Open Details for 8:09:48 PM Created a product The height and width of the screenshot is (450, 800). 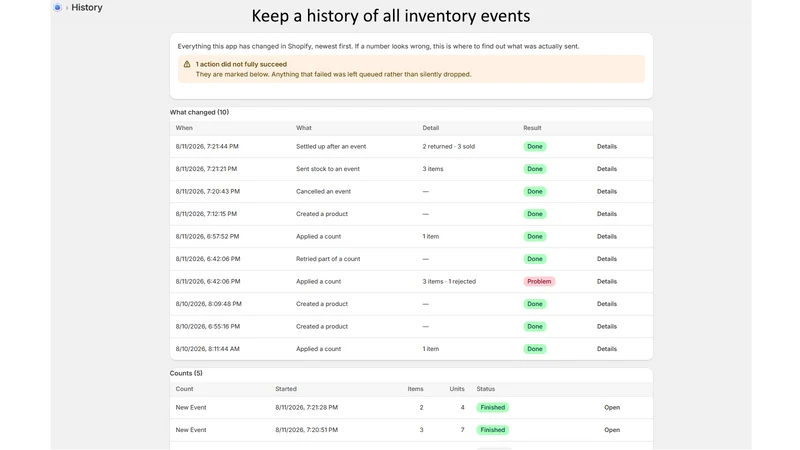click(x=607, y=304)
